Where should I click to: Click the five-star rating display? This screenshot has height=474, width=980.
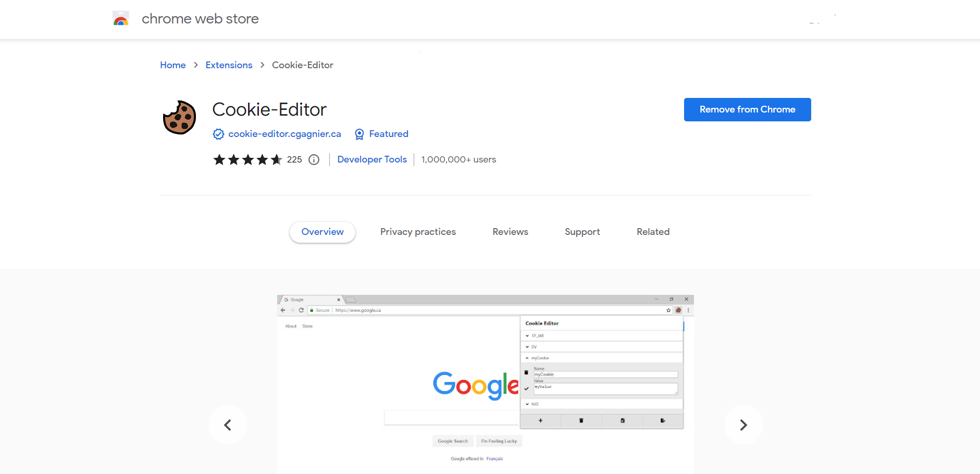pyautogui.click(x=248, y=160)
